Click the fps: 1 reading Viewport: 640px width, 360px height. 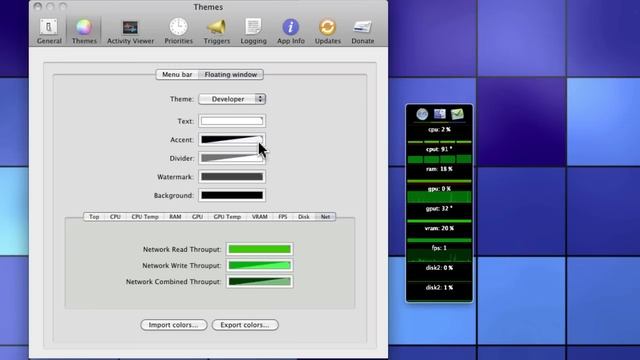coord(439,248)
